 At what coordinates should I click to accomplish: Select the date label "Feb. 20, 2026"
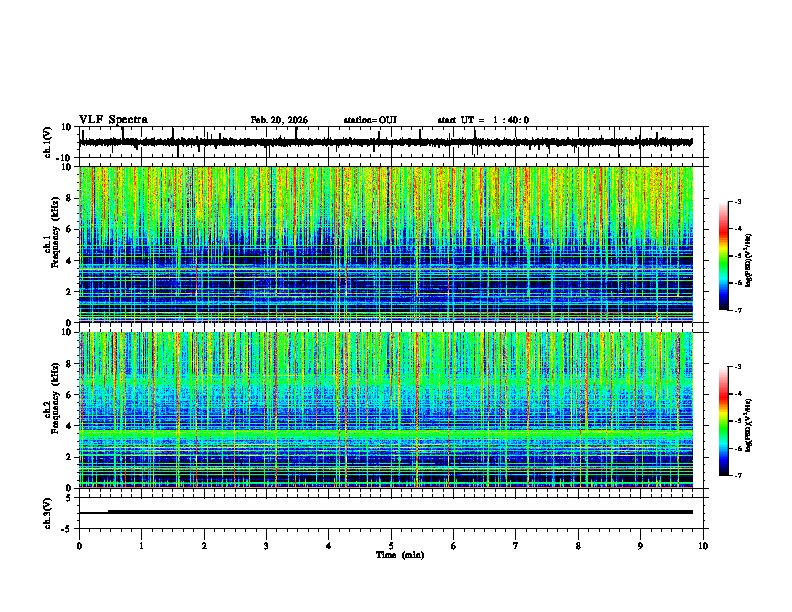[x=279, y=120]
